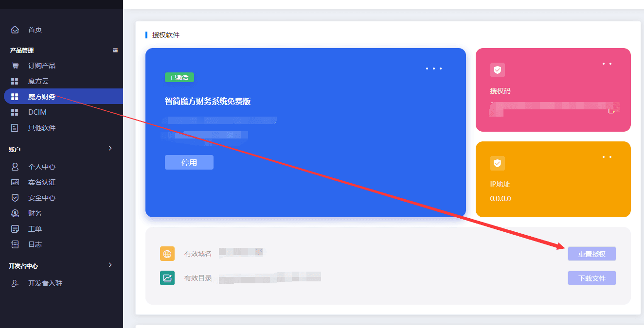The height and width of the screenshot is (328, 644).
Task: Click the 有效目录 label
Action: [x=198, y=278]
